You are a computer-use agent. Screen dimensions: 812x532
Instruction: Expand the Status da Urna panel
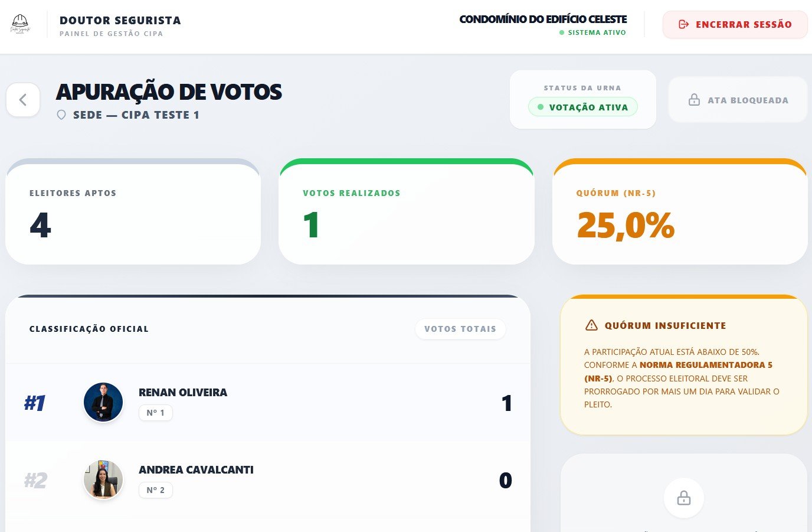point(583,100)
